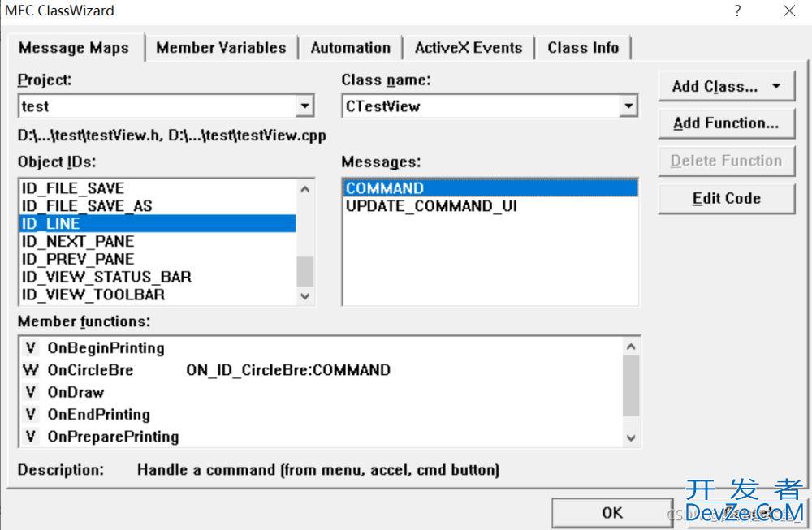Click the Member functions scrollbar thumb
The height and width of the screenshot is (530, 812).
(631, 386)
